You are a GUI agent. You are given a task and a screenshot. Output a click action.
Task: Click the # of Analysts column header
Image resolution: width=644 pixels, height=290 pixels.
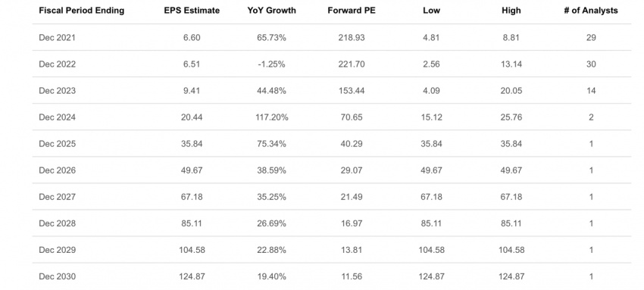tap(591, 11)
